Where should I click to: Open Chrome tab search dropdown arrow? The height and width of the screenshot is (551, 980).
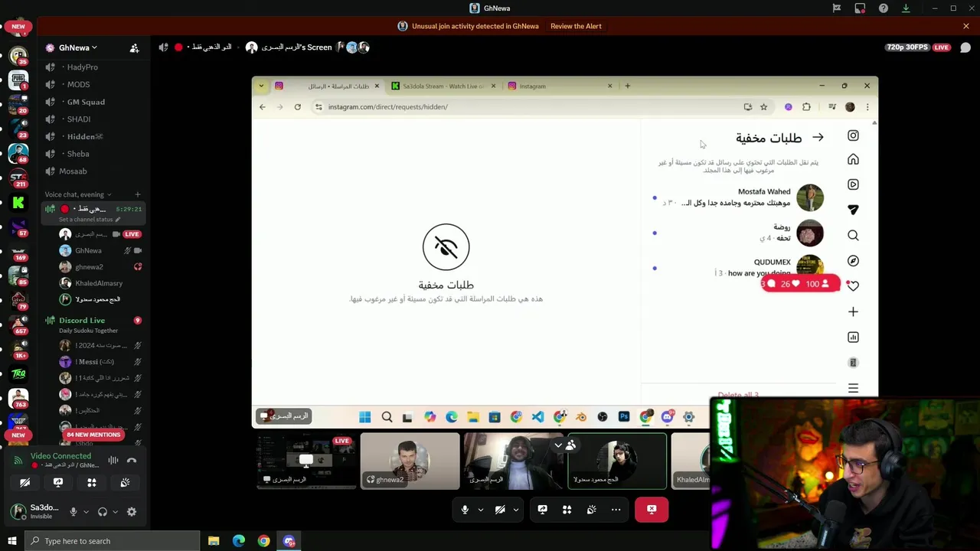click(261, 86)
